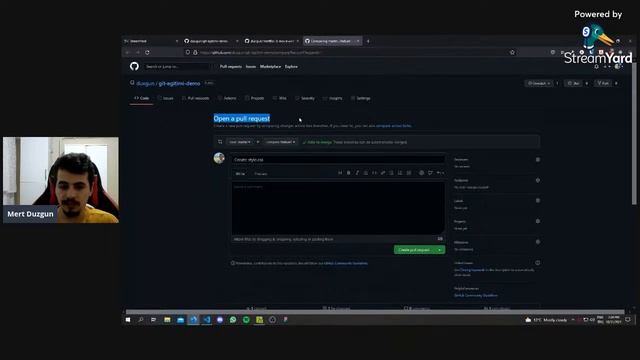Open the create new plus dropdown
This screenshot has height=360, width=640.
click(x=607, y=67)
